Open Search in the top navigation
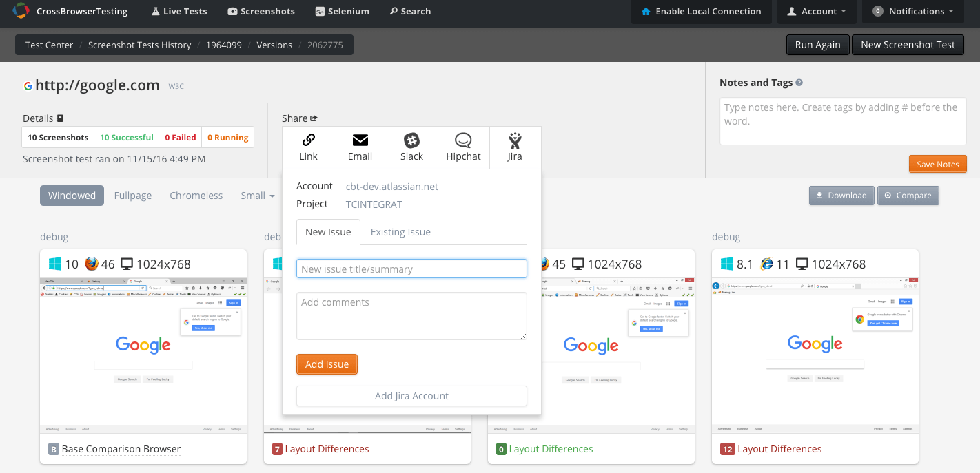980x473 pixels. click(x=410, y=11)
